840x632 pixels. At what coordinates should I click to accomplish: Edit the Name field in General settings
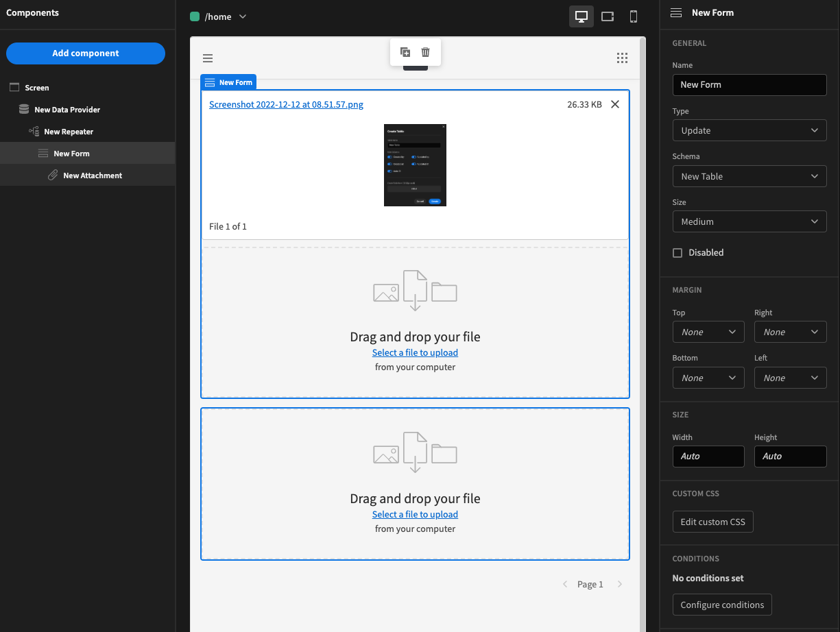(749, 84)
